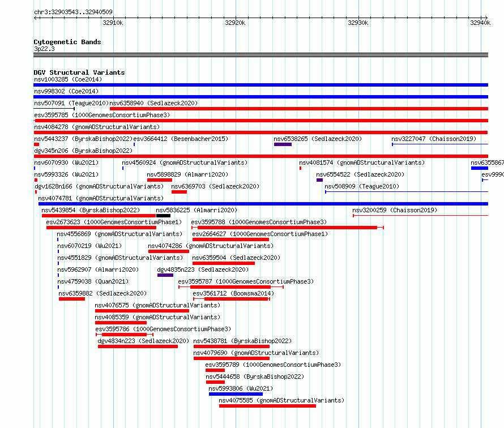Select the nsv998302 (Coe2014) blue bar label
Image resolution: width=504 pixels, height=428 pixels.
pos(66,91)
